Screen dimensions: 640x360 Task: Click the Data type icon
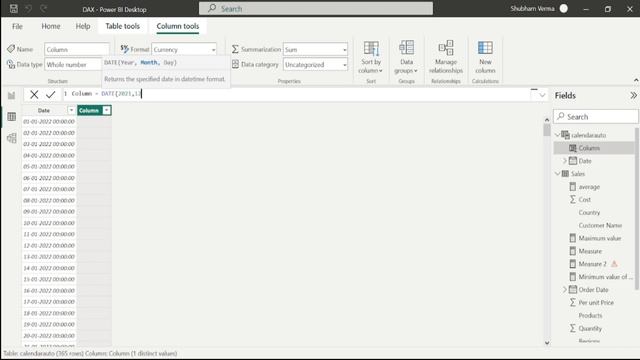[x=11, y=64]
